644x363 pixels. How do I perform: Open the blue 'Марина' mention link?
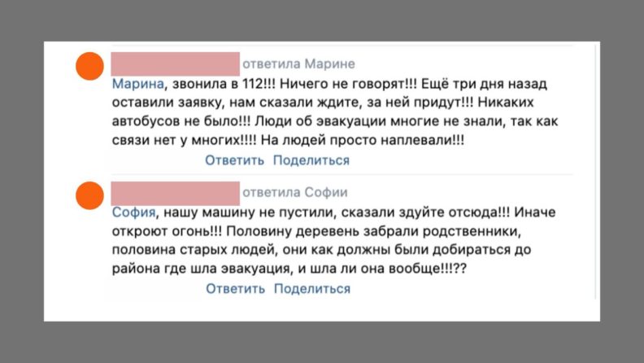(136, 83)
